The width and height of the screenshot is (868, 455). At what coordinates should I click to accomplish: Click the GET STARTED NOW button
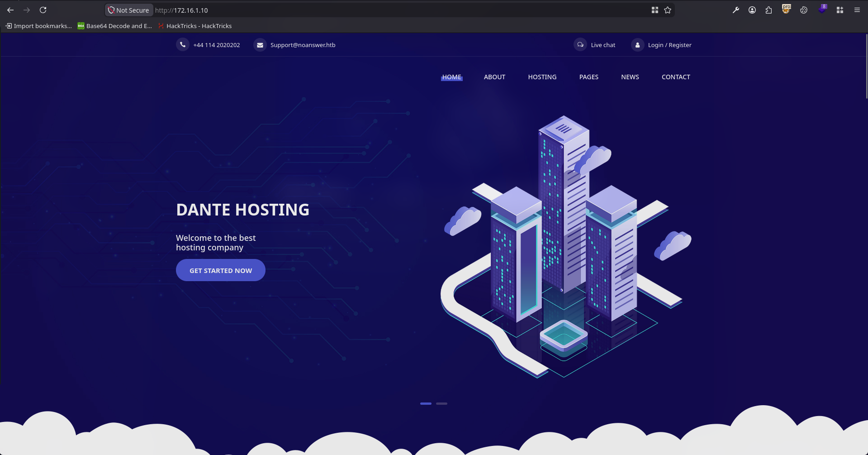[x=221, y=270]
